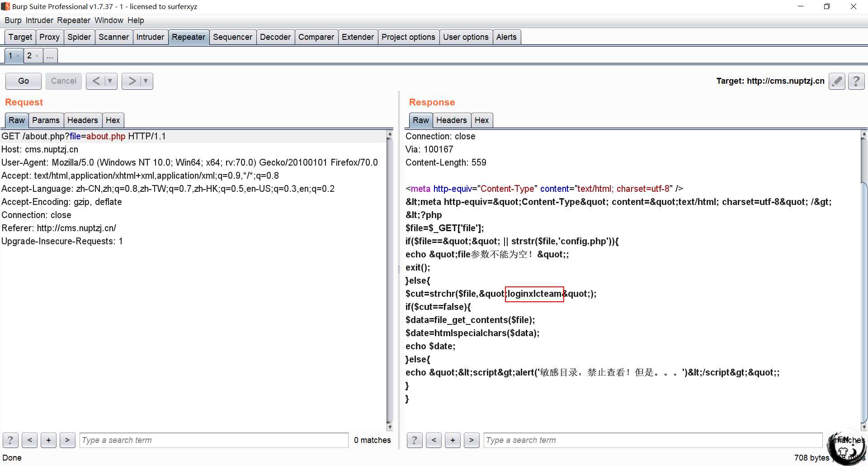Switch to the Proxy tab
The height and width of the screenshot is (466, 868).
[49, 37]
